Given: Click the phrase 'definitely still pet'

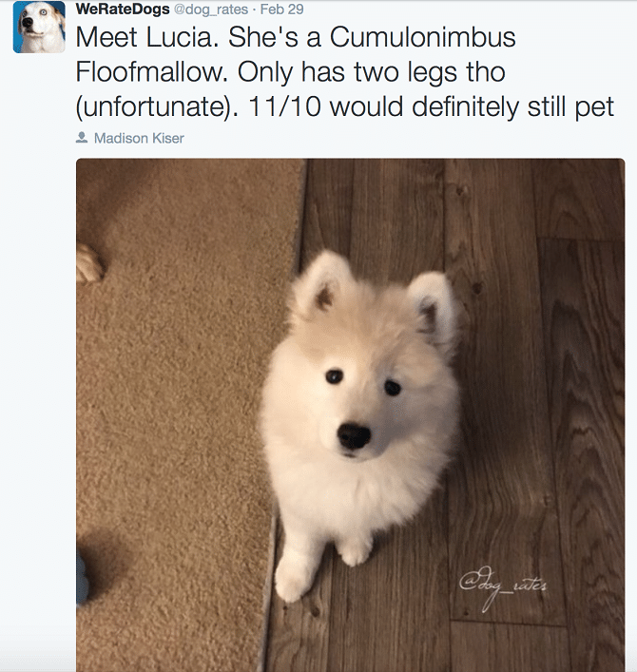Looking at the screenshot, I should 512,106.
